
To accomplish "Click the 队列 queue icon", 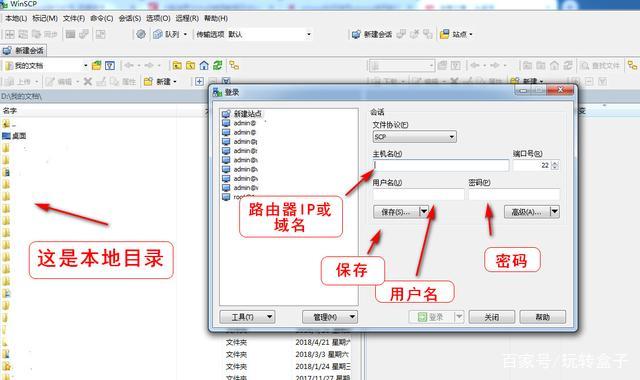I will (158, 34).
